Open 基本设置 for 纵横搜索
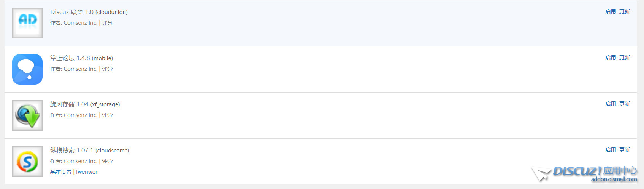 pos(61,172)
